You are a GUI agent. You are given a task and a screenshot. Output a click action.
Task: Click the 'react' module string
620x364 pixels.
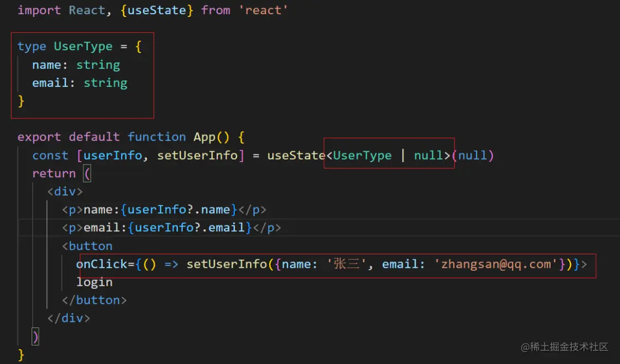point(263,10)
